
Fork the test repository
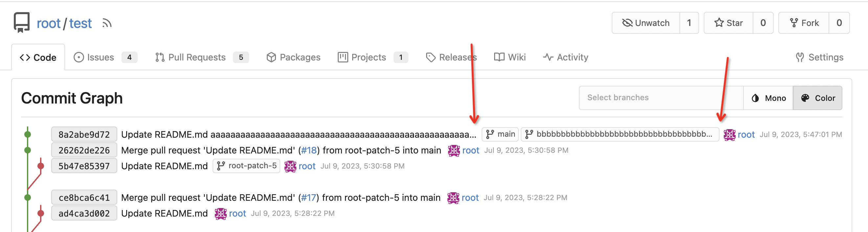(804, 23)
